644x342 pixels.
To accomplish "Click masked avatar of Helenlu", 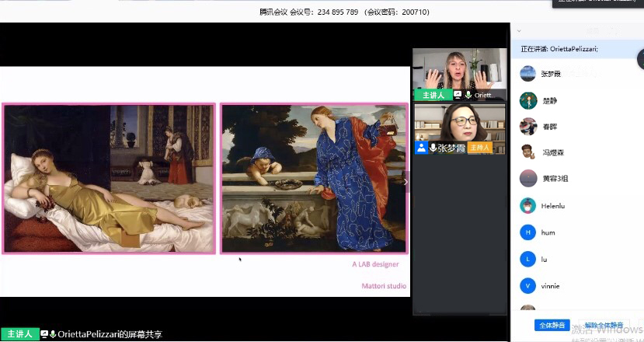I will pyautogui.click(x=527, y=205).
